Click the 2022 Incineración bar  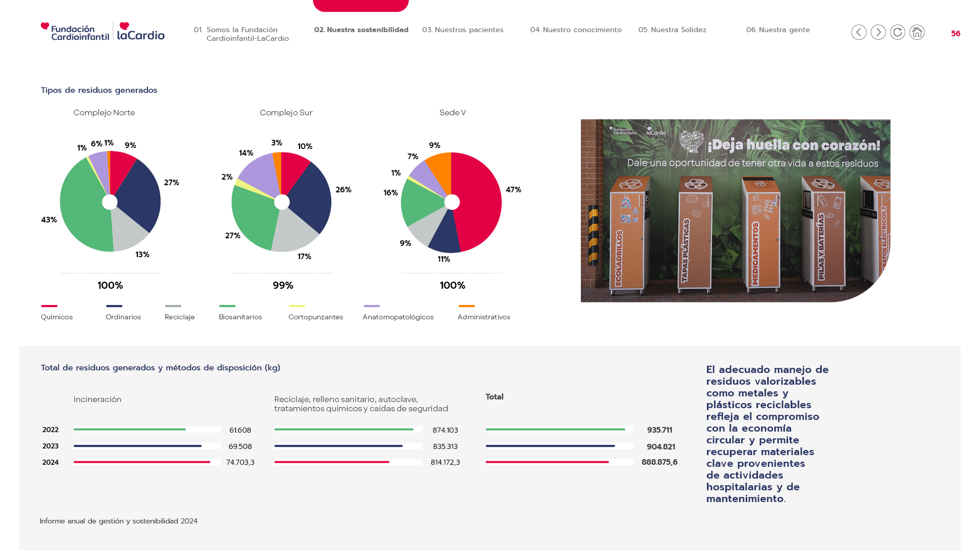coord(147,430)
